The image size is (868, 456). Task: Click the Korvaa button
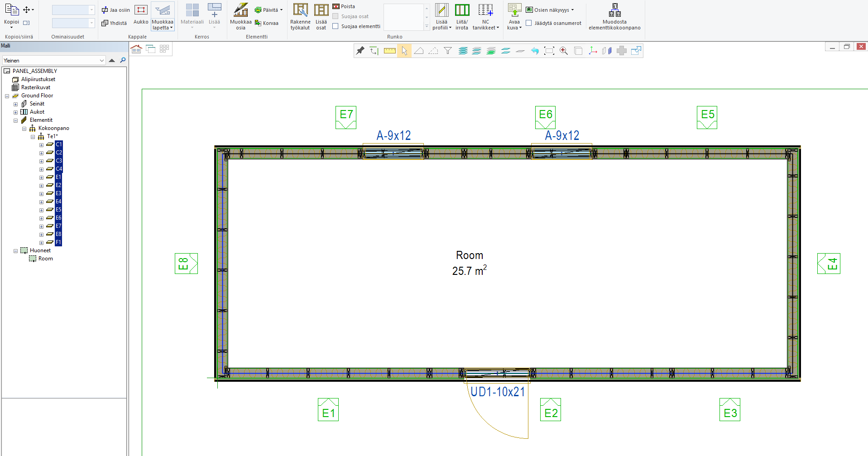click(267, 23)
